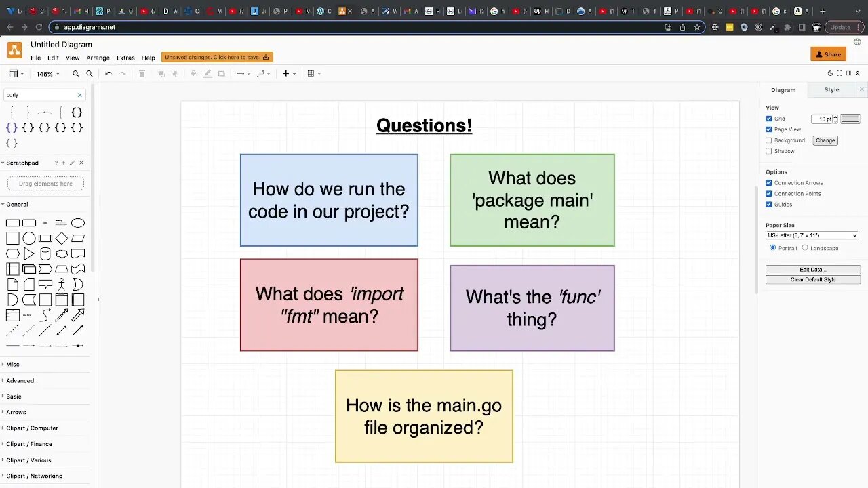
Task: Open the File menu
Action: click(35, 58)
